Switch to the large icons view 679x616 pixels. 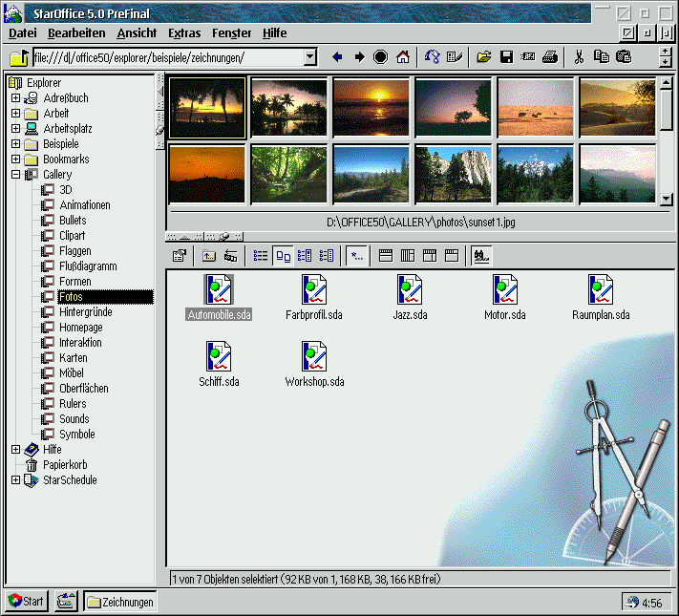click(x=283, y=256)
